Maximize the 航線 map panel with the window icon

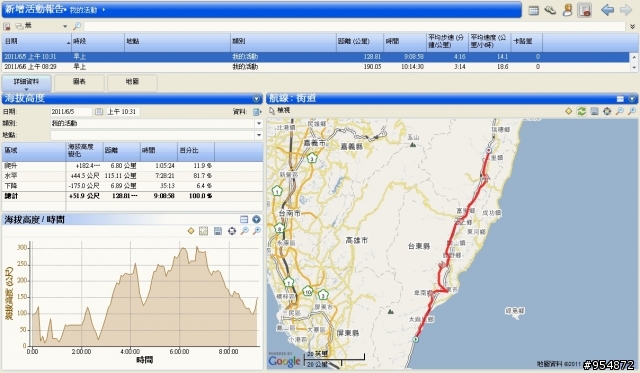point(620,99)
